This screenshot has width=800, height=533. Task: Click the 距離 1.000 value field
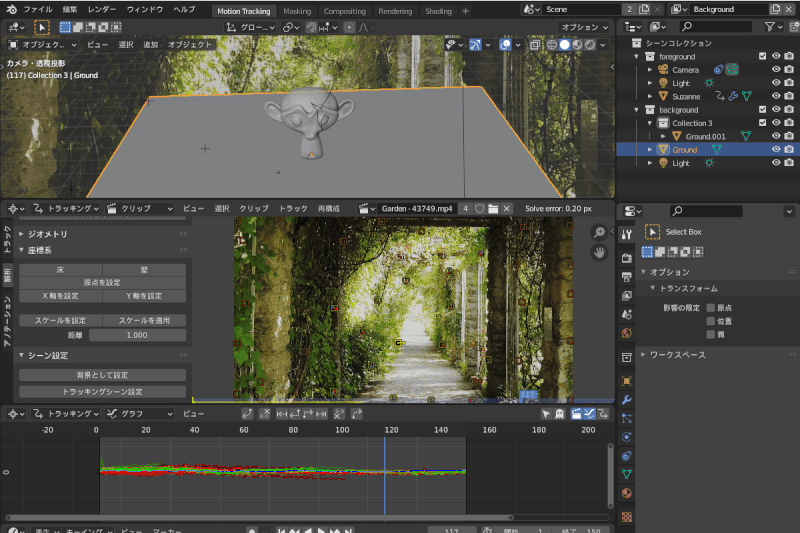137,335
